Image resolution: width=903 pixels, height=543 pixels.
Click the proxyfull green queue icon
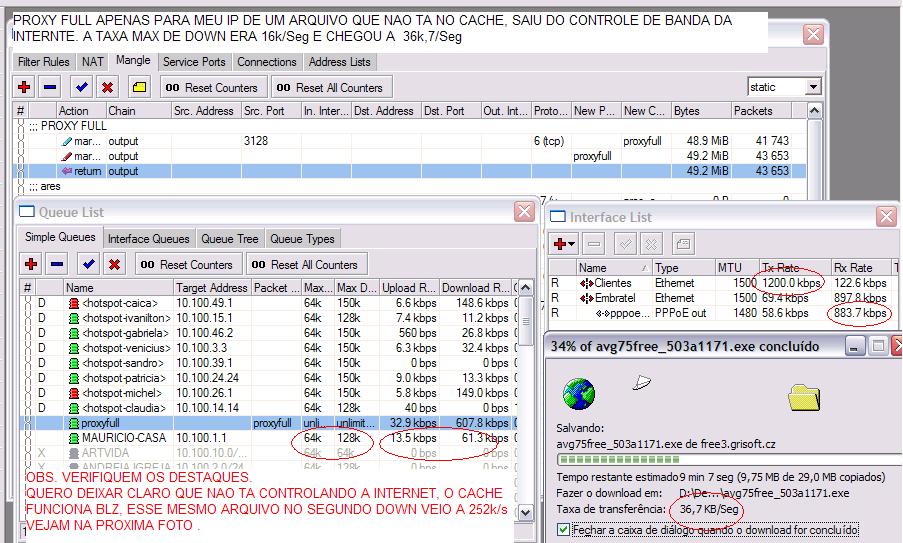pos(74,423)
